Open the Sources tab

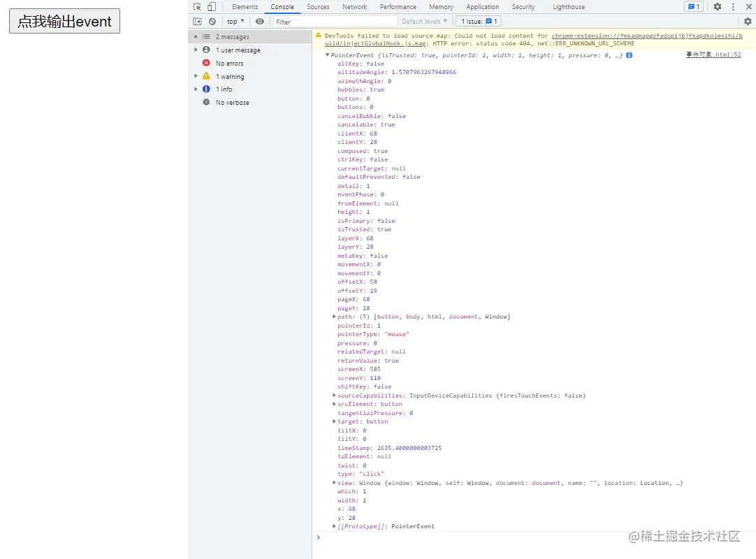(318, 7)
